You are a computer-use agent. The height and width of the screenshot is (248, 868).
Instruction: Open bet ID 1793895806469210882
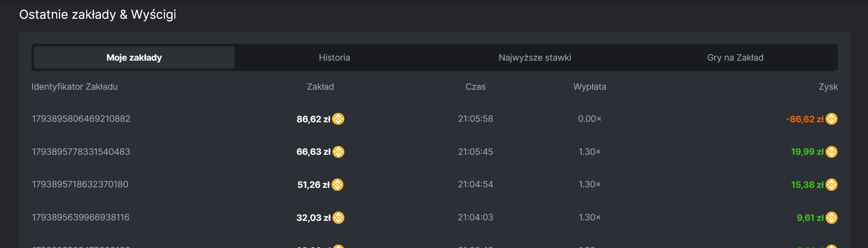click(x=81, y=119)
